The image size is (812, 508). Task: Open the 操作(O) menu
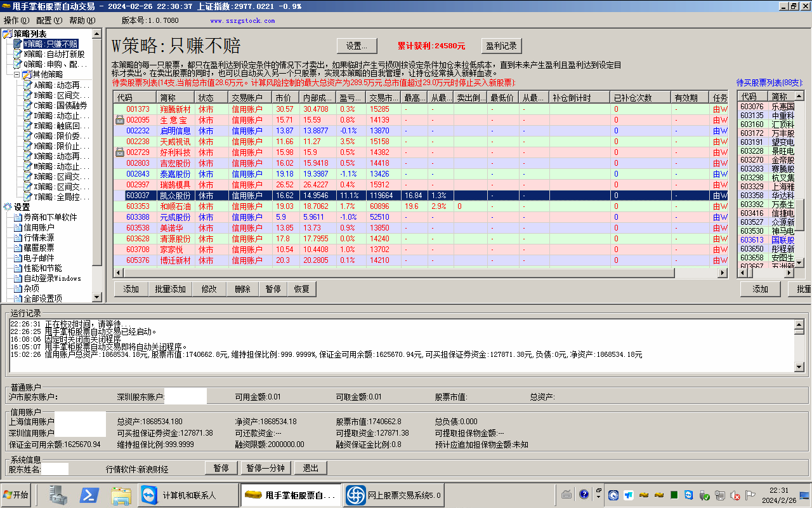(x=16, y=20)
